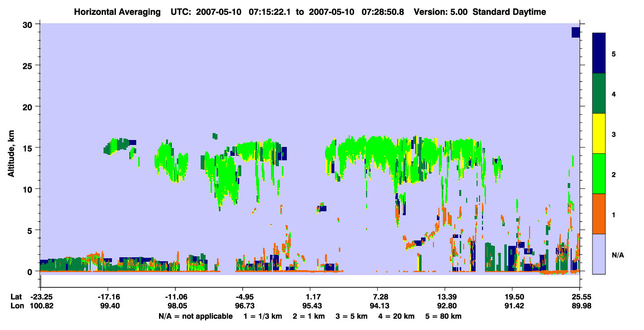
Task: Click longitude value 100.82
Action: click(41, 306)
